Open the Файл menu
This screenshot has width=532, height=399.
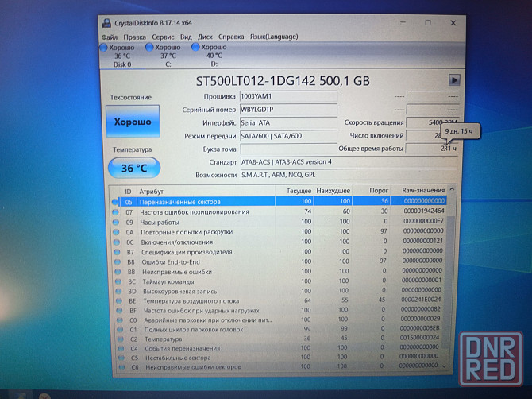pos(110,37)
